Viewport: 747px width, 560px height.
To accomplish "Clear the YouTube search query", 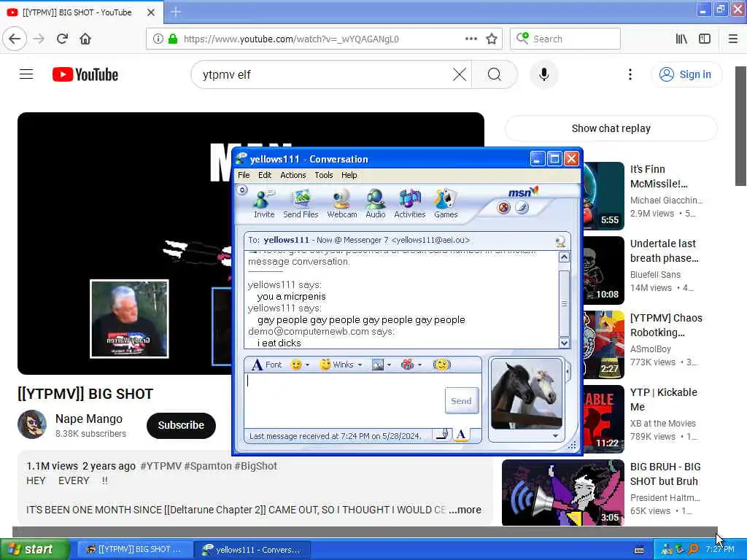I will click(x=460, y=74).
